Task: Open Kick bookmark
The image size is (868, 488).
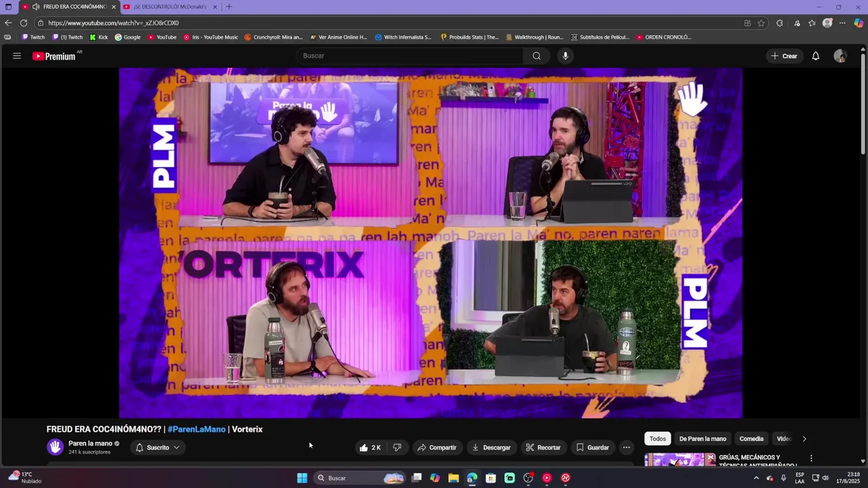Action: 99,37
